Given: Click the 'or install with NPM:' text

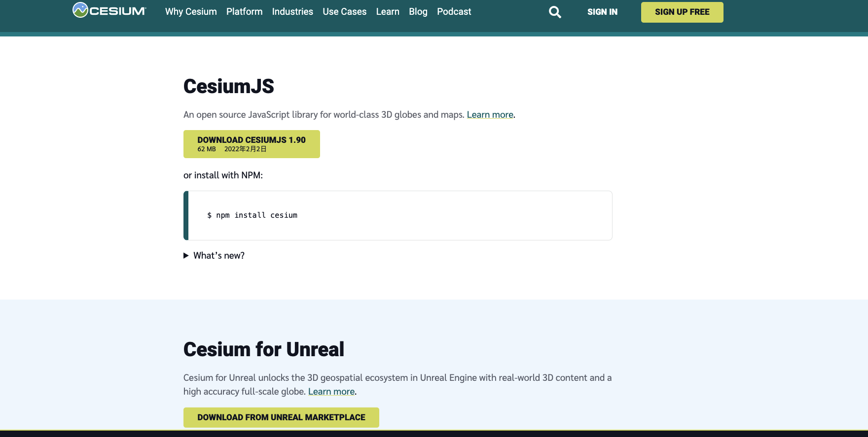Looking at the screenshot, I should (223, 175).
